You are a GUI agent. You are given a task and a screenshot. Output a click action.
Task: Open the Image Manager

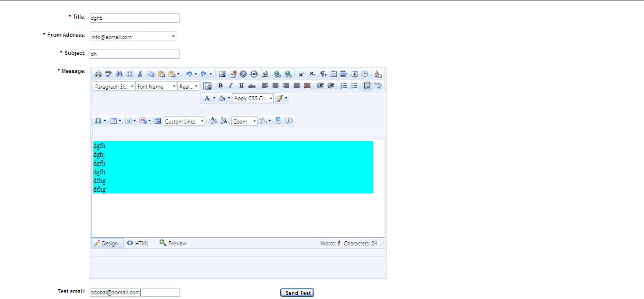(222, 75)
